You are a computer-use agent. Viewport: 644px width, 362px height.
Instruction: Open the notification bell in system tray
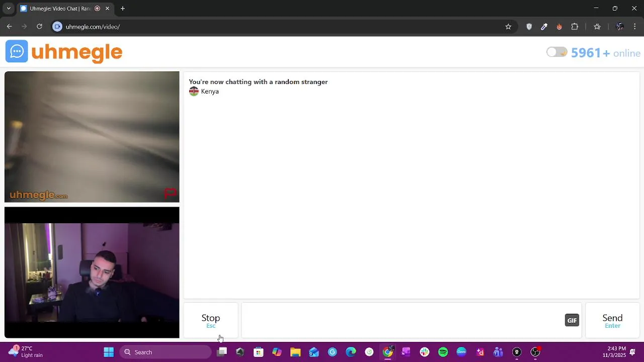633,352
